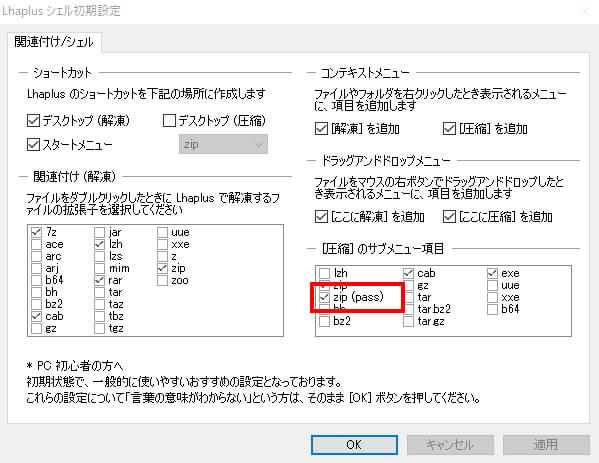The image size is (599, 463).
Task: Click the キャンセル button
Action: [x=450, y=445]
